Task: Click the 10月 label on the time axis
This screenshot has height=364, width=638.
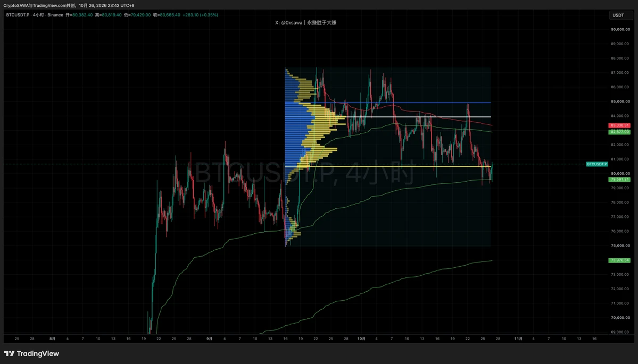Action: coord(361,338)
